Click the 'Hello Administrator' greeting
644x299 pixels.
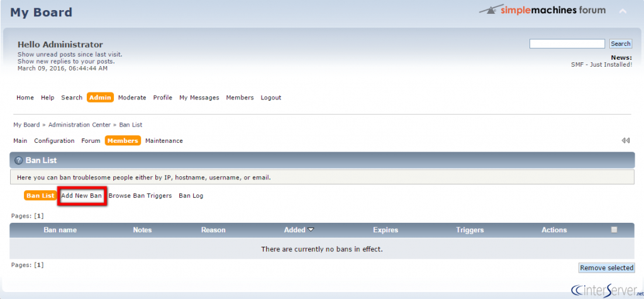[x=60, y=45]
